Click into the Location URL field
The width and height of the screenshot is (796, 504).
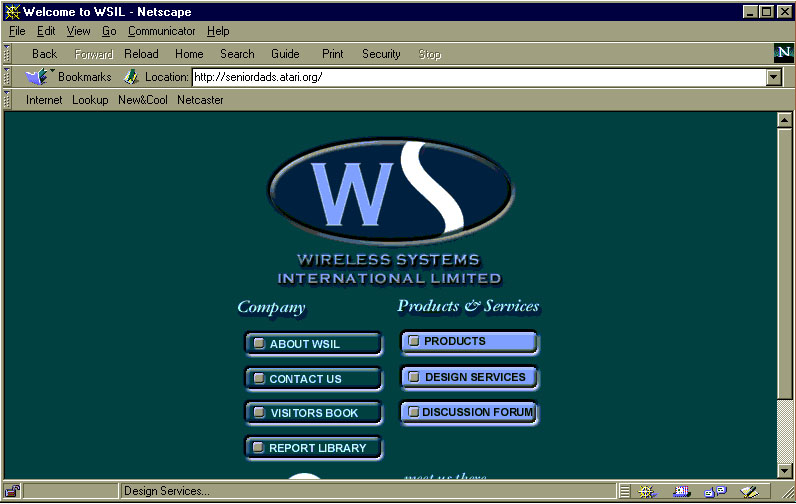point(478,77)
